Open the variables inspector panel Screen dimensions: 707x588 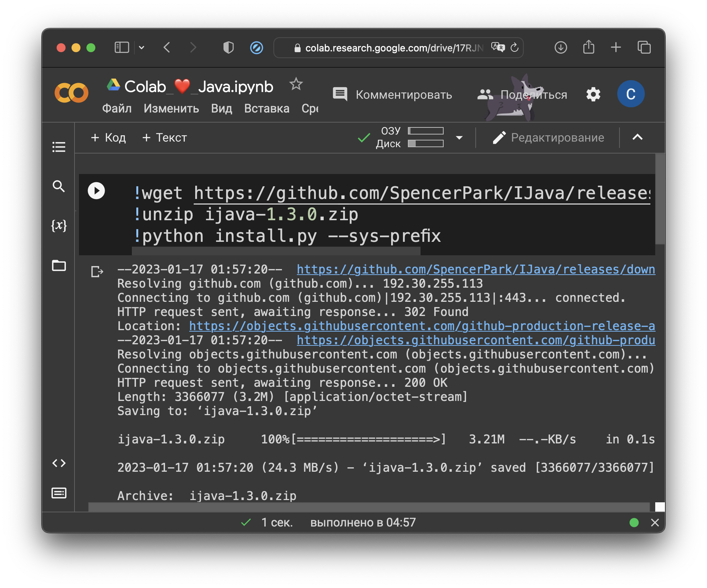59,225
